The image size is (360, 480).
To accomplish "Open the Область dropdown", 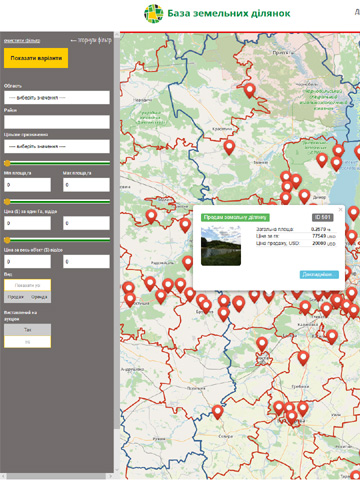I will 57,98.
